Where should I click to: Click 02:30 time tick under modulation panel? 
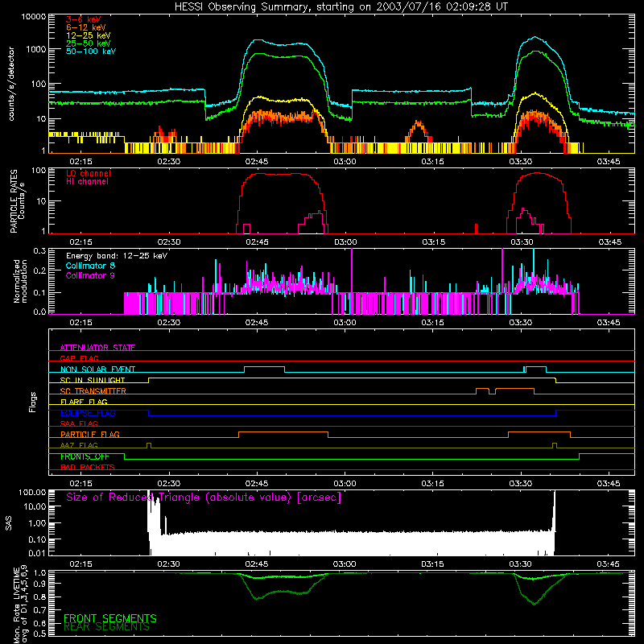coord(169,323)
